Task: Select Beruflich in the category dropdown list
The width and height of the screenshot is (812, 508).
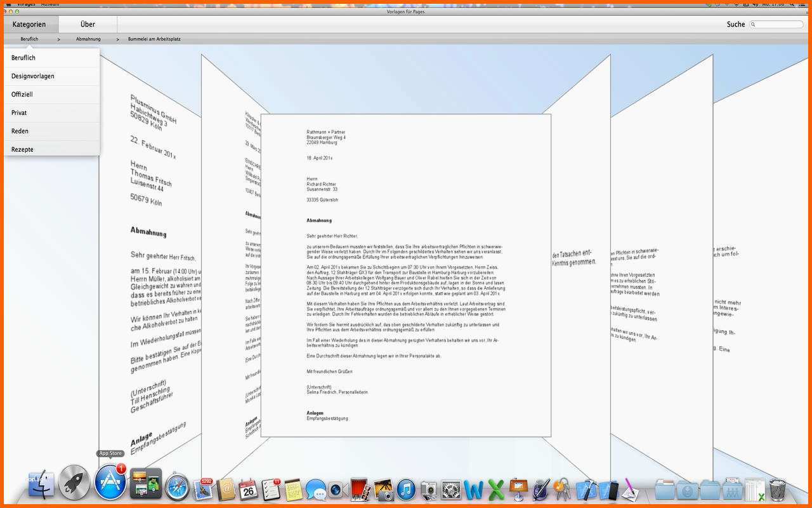Action: pyautogui.click(x=23, y=58)
